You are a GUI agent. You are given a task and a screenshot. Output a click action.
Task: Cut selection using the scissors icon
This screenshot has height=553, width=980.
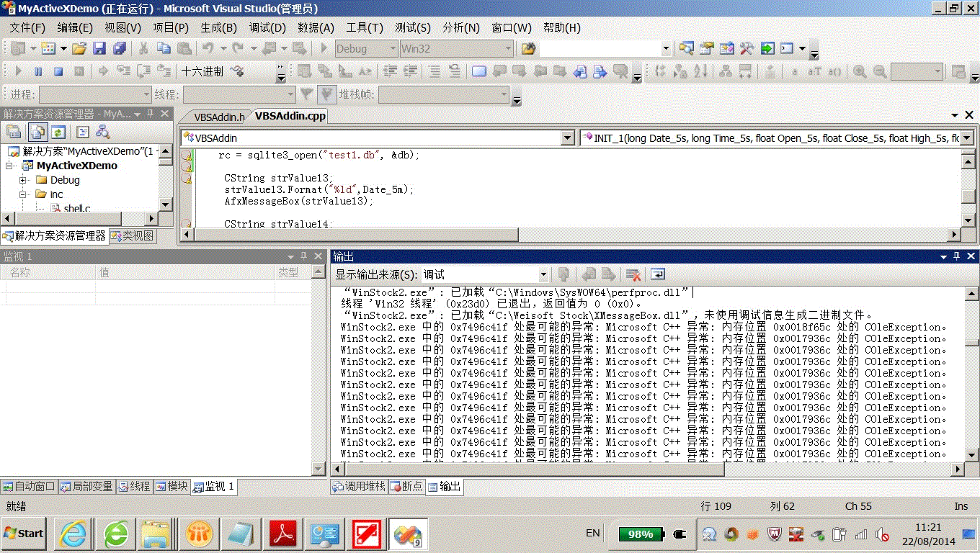click(x=143, y=49)
